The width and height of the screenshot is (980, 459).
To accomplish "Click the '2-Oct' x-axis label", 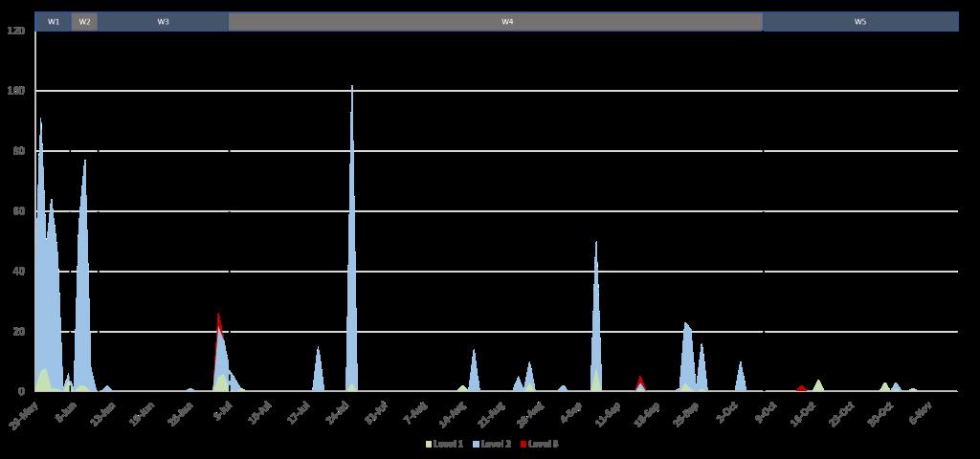I will tap(725, 412).
